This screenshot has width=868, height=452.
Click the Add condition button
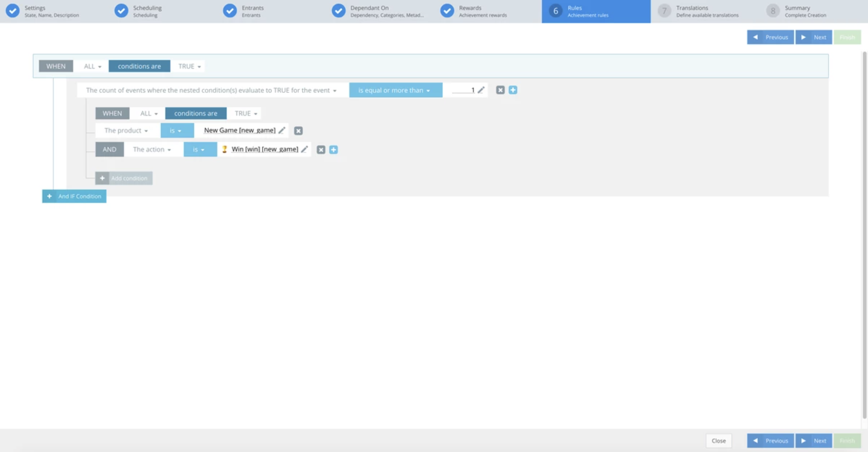point(124,178)
